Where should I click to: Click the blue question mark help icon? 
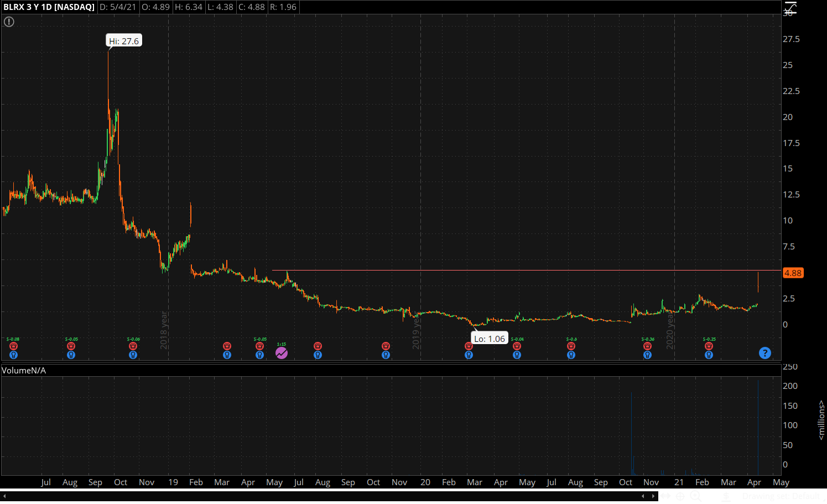tap(764, 353)
